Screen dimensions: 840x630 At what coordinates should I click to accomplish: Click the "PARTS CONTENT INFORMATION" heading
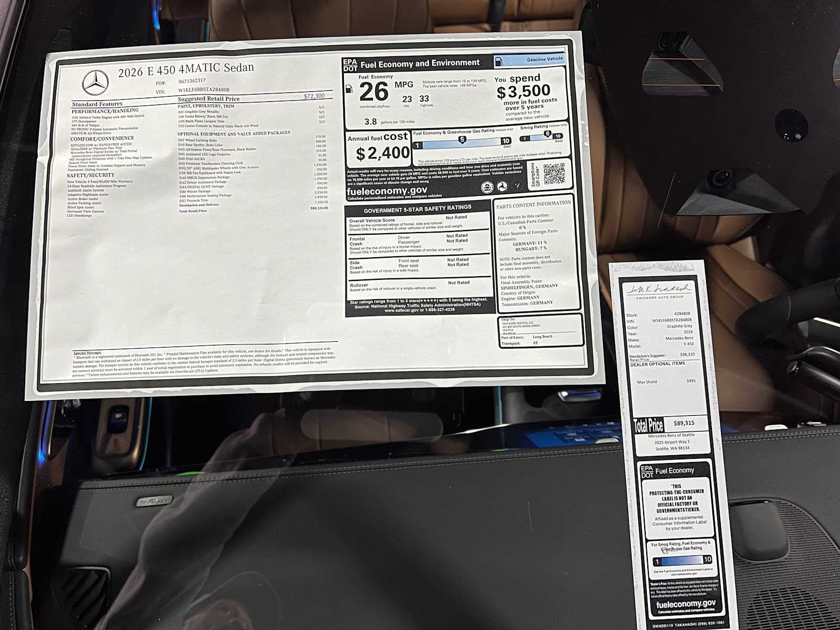(533, 205)
